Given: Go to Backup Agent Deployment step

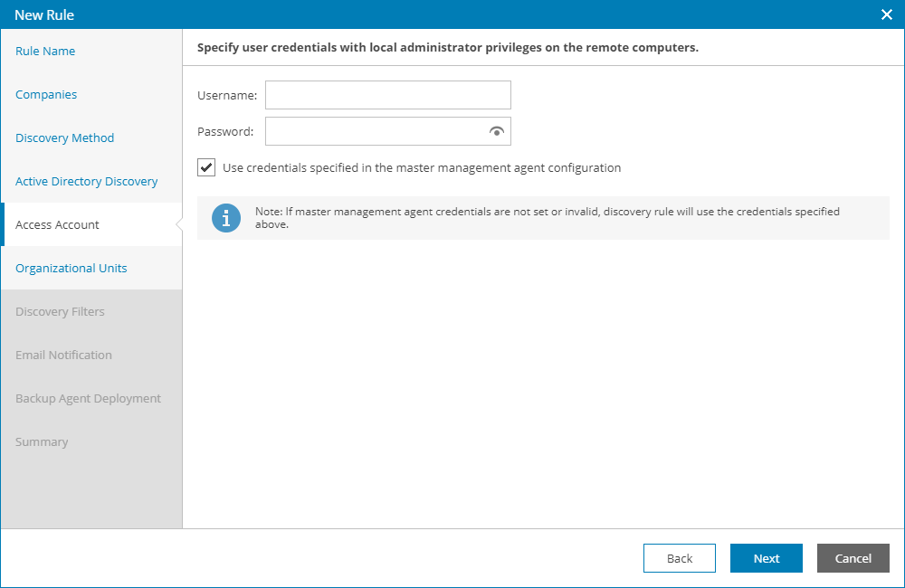Looking at the screenshot, I should coord(89,399).
